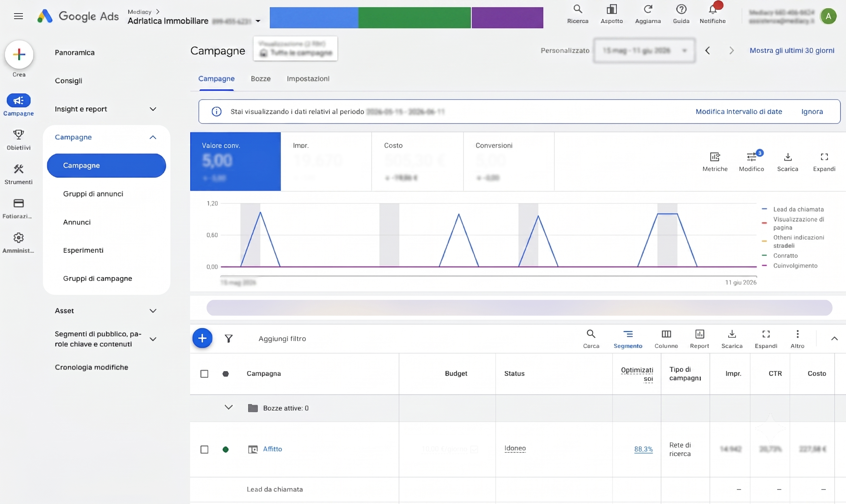Tick the select-all campaigns header checkbox
Image resolution: width=846 pixels, height=504 pixels.
click(204, 374)
